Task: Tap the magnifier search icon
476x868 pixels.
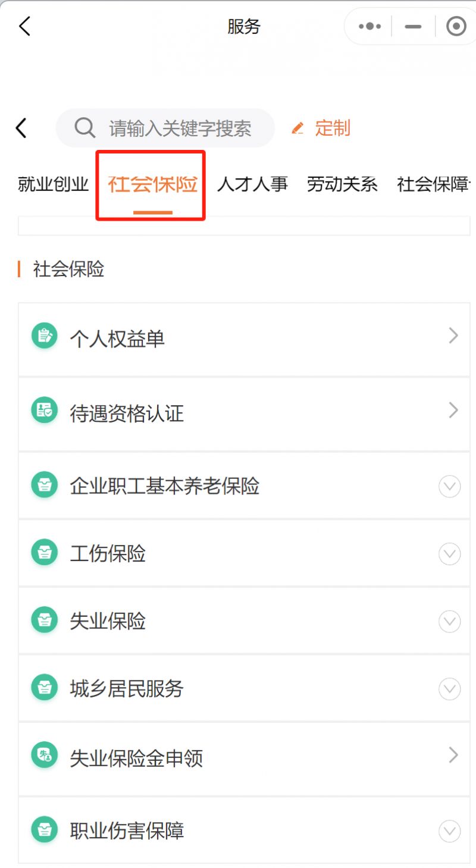Action: pyautogui.click(x=85, y=127)
